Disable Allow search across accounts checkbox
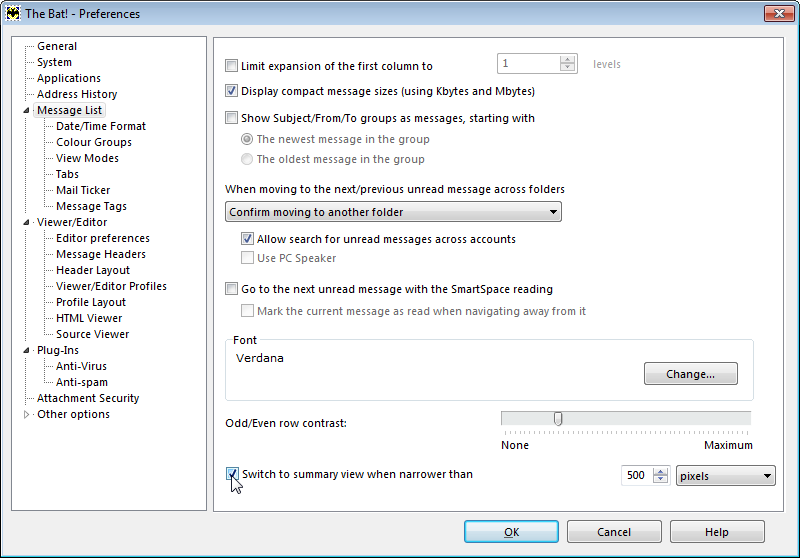800x558 pixels. [247, 239]
